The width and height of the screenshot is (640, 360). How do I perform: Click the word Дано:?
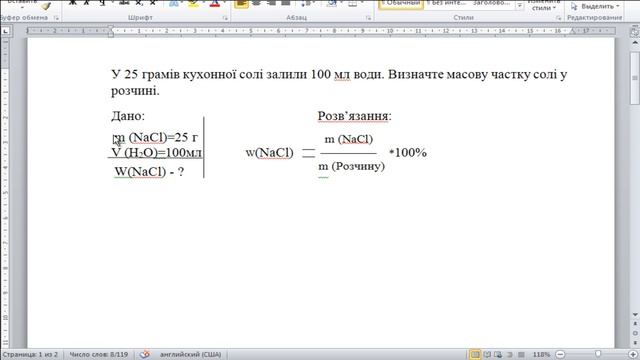(x=128, y=116)
